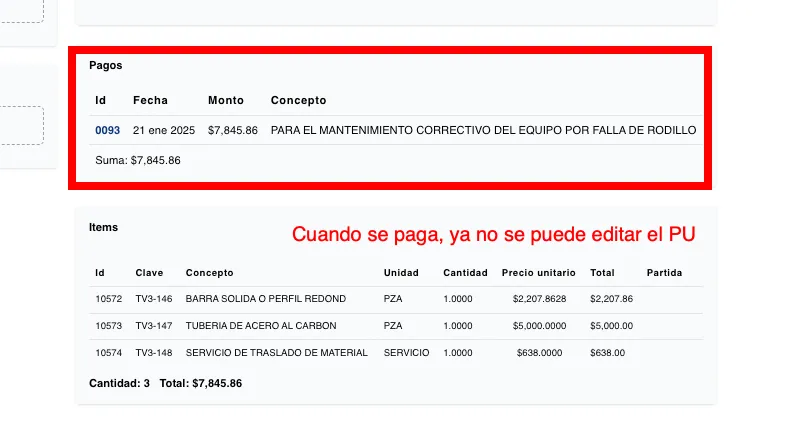Click the TV3-147 clave cell
806x443 pixels.
point(154,326)
